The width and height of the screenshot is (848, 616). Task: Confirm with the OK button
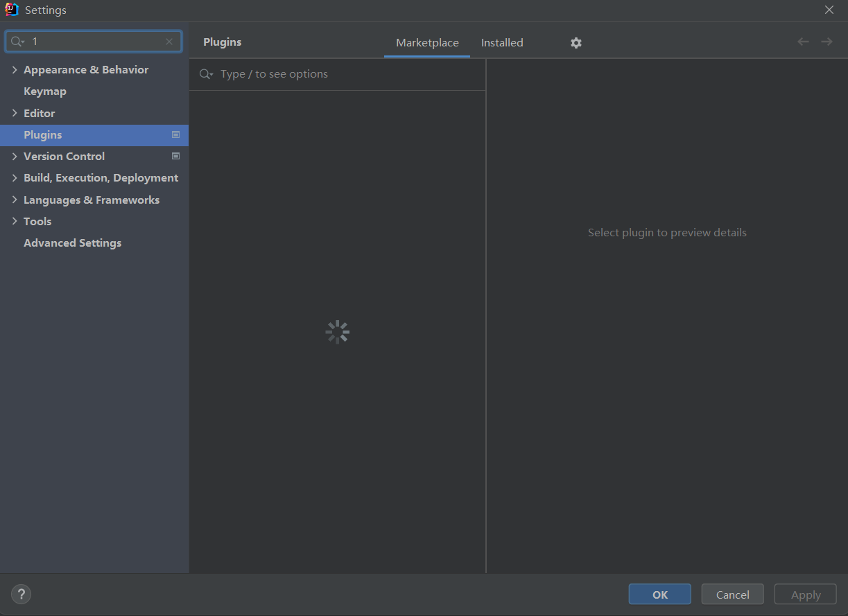660,595
